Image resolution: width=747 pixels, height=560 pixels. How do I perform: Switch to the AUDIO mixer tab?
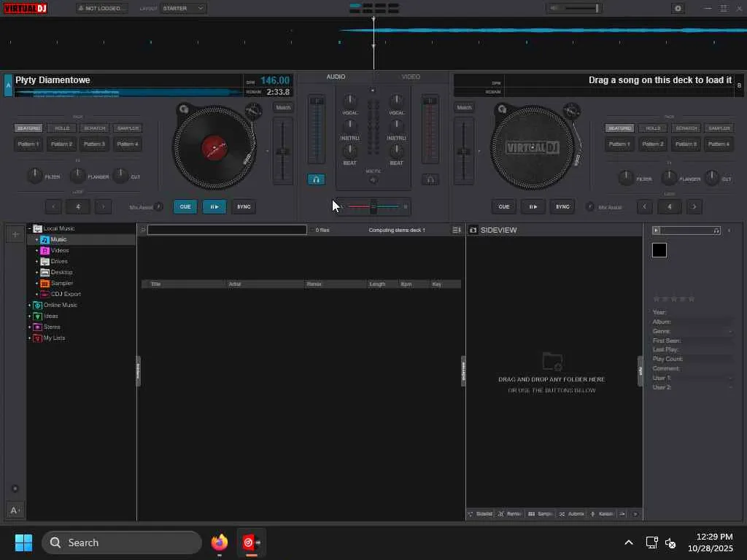[336, 77]
